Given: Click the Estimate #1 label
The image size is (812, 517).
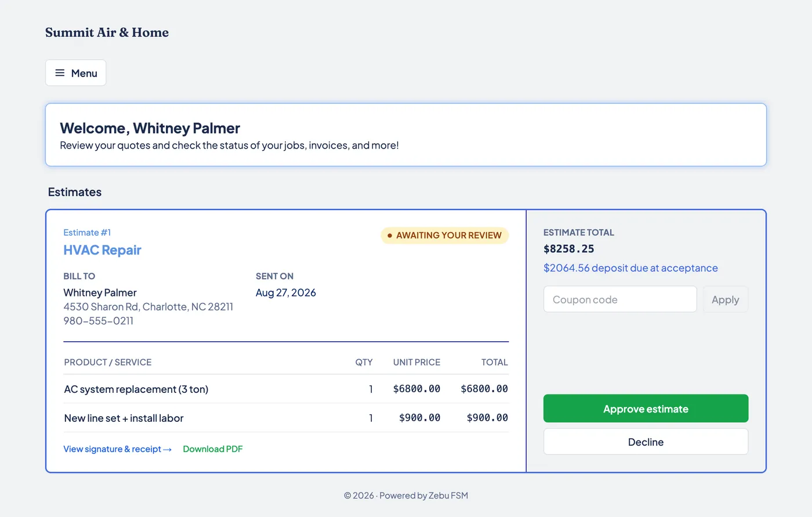Looking at the screenshot, I should pyautogui.click(x=87, y=233).
